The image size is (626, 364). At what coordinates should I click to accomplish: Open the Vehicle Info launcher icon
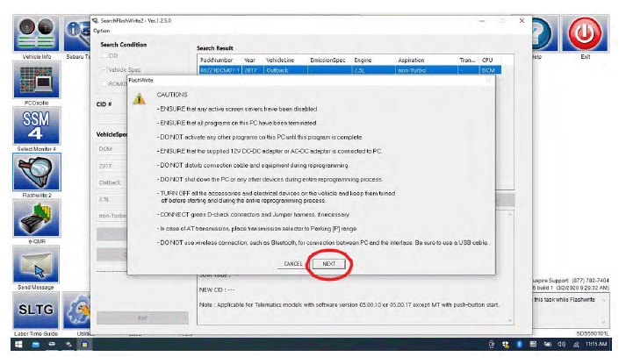(x=36, y=33)
